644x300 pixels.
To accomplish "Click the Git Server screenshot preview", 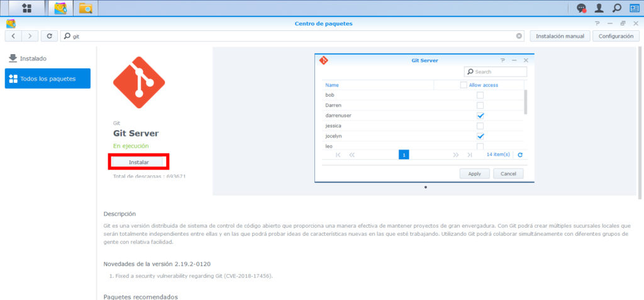I will click(425, 118).
